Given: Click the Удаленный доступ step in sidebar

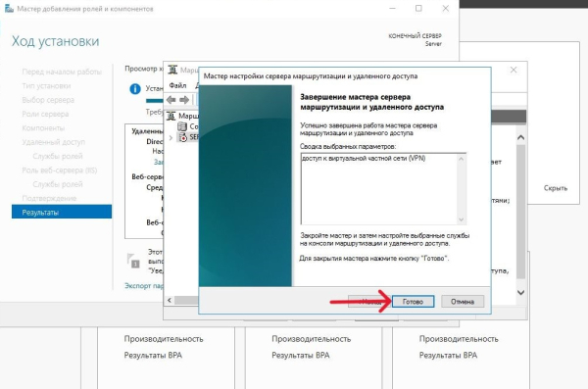Looking at the screenshot, I should coord(53,142).
